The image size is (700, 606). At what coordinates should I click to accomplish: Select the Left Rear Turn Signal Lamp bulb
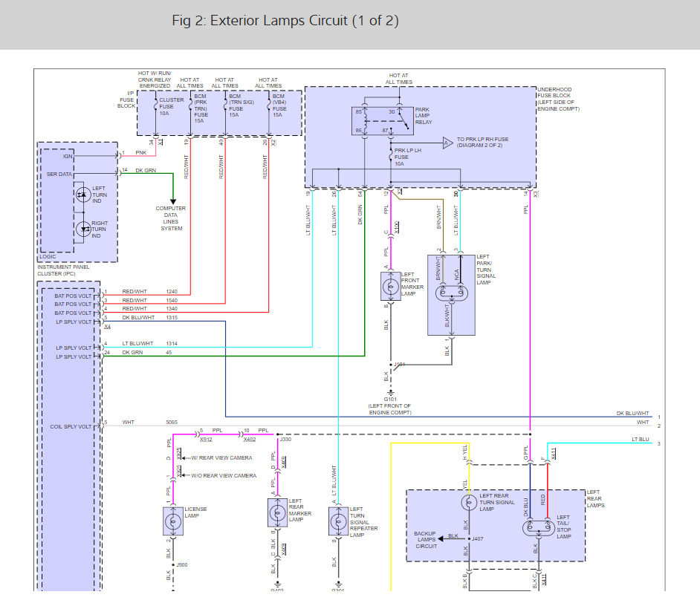(467, 503)
